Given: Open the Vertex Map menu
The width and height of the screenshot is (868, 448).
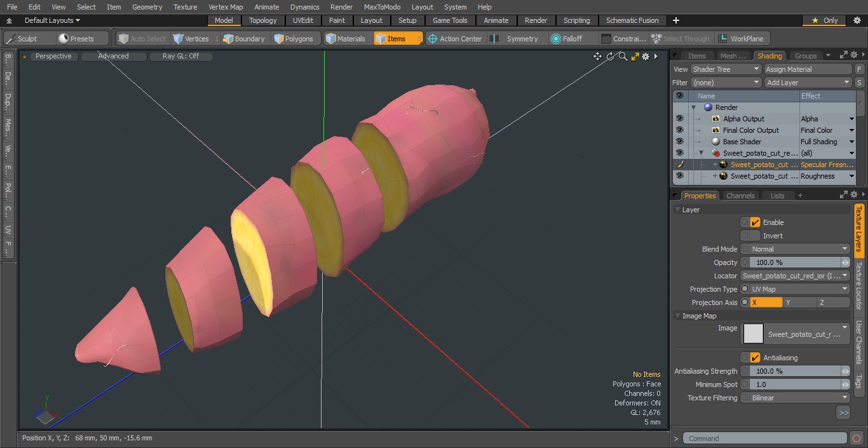Looking at the screenshot, I should [x=226, y=7].
